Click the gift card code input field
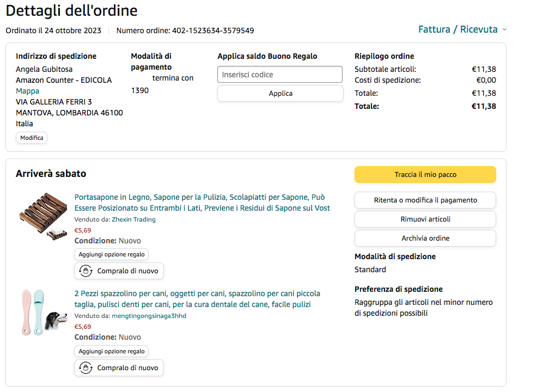This screenshot has width=537, height=392. coord(280,75)
